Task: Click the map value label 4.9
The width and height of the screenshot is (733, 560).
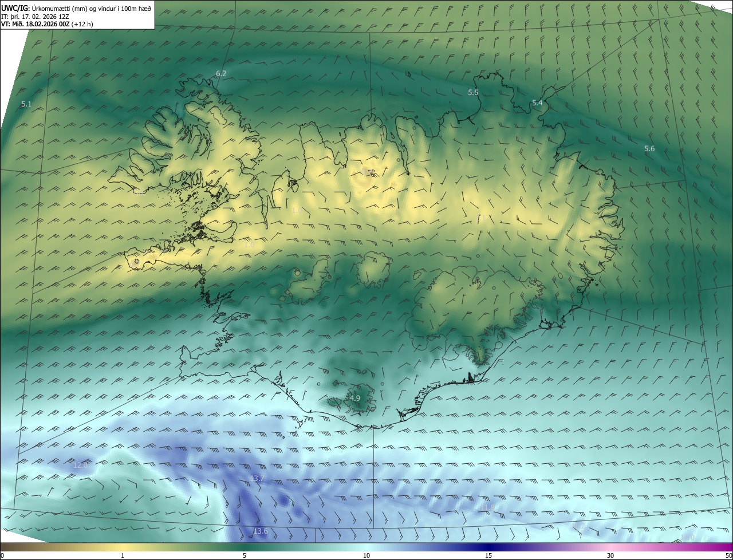Action: click(355, 398)
